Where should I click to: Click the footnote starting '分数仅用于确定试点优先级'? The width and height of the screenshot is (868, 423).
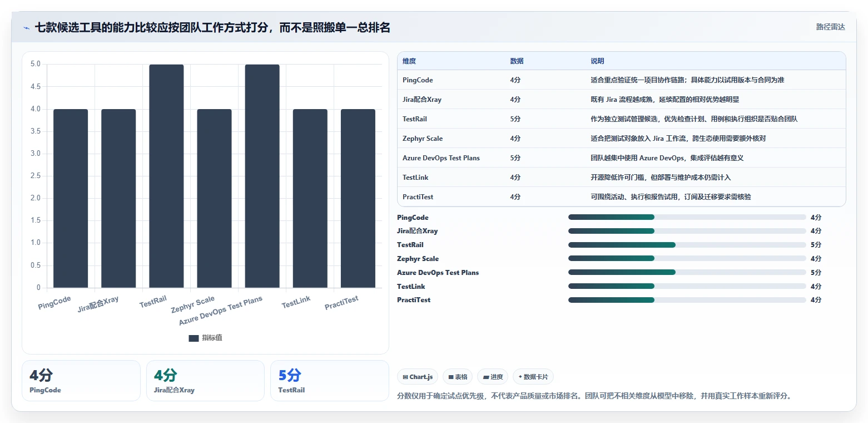pos(594,396)
